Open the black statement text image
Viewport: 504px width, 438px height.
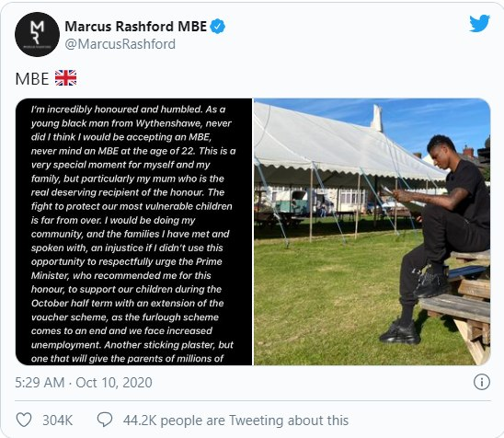pyautogui.click(x=133, y=232)
